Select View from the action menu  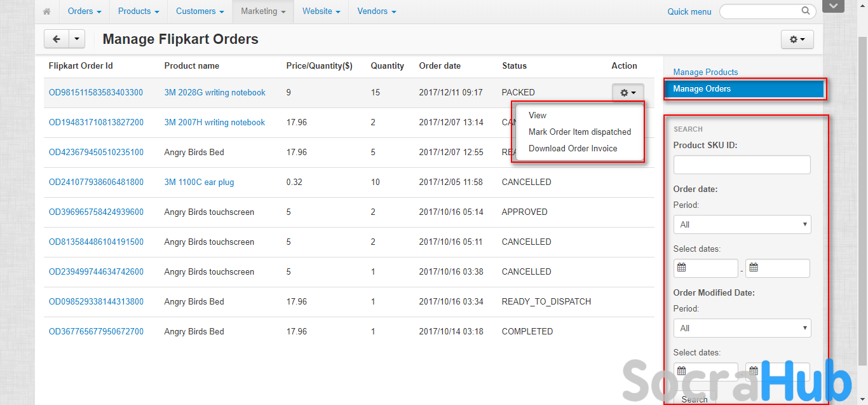click(x=538, y=116)
